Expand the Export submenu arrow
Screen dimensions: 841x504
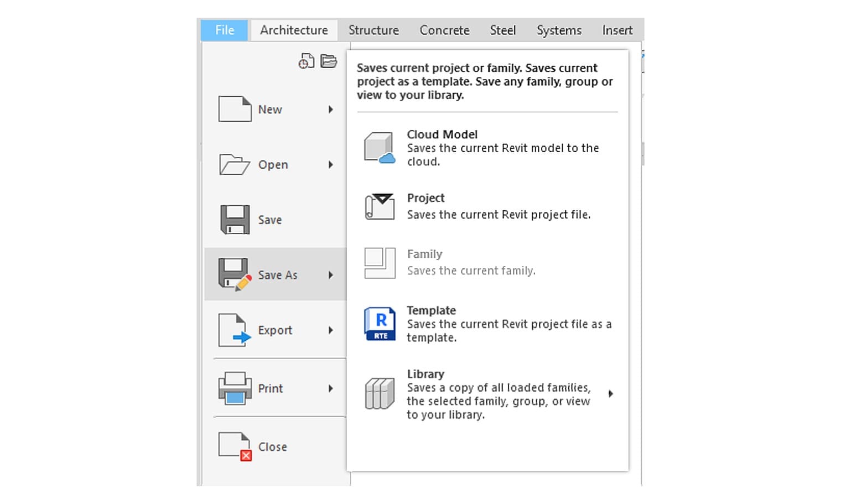331,330
